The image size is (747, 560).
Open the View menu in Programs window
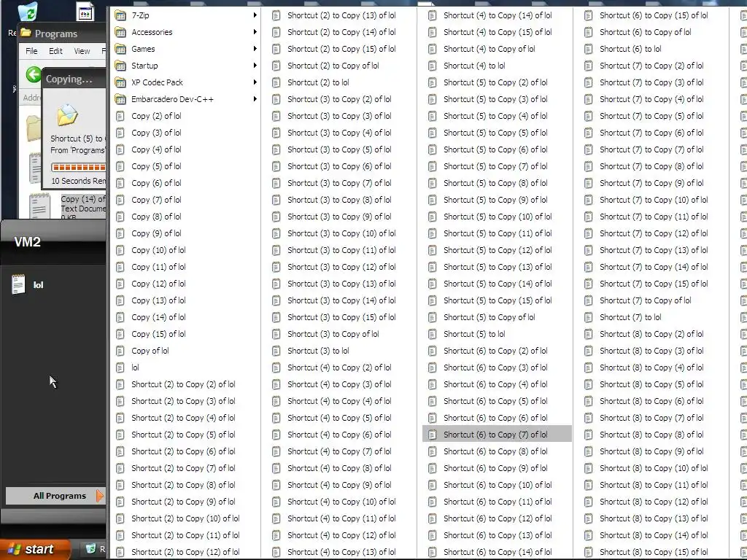coord(82,51)
